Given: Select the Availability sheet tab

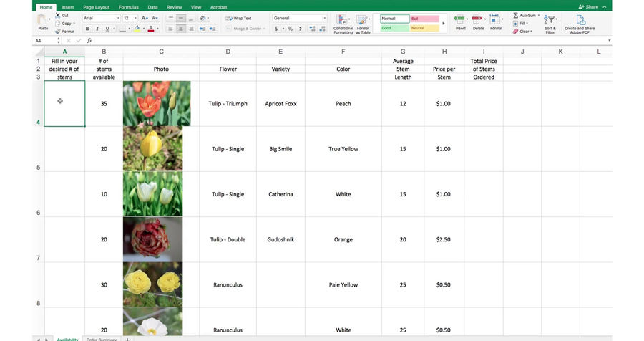Looking at the screenshot, I should (67, 340).
